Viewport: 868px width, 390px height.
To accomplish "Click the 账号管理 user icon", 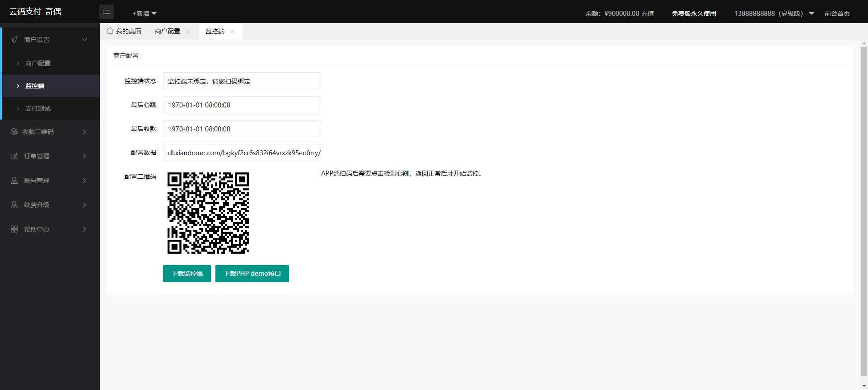I will click(x=14, y=181).
